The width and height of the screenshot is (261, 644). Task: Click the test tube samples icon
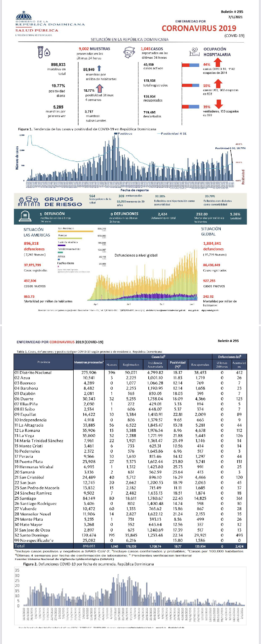coord(44,52)
